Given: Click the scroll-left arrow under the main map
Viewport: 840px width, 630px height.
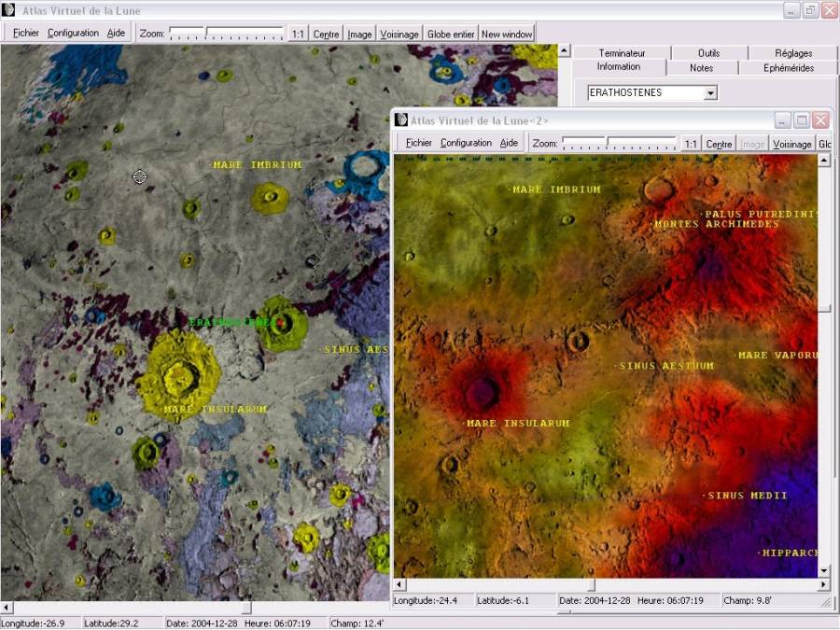Looking at the screenshot, I should [x=6, y=608].
